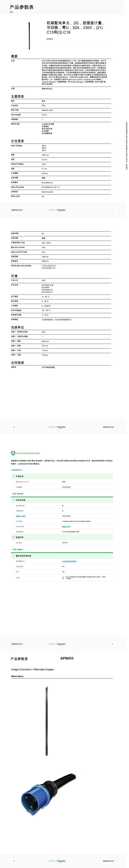Click the Life Is On logo in page 3 footer
This screenshot has height=868, width=129.
(x=52, y=644)
